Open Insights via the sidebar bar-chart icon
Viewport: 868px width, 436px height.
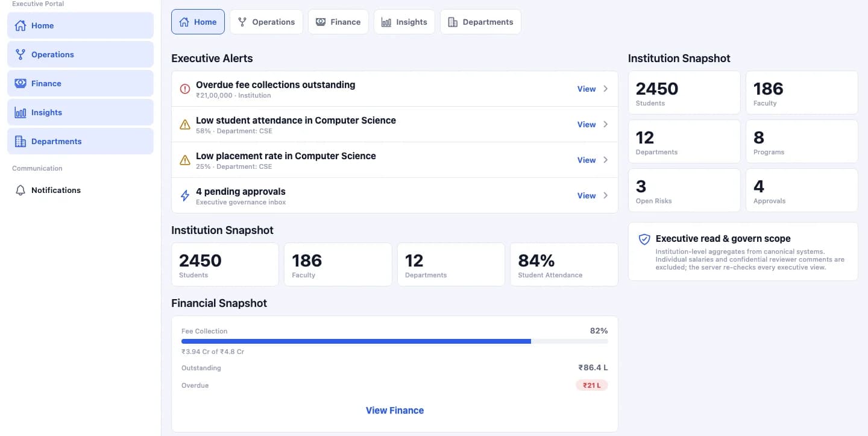(20, 112)
